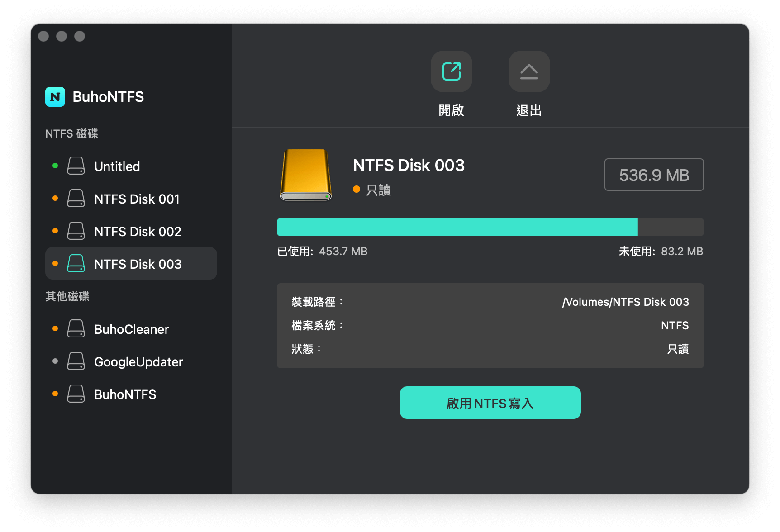780x532 pixels.
Task: Select NTFS Disk 002 in sidebar
Action: [x=131, y=231]
